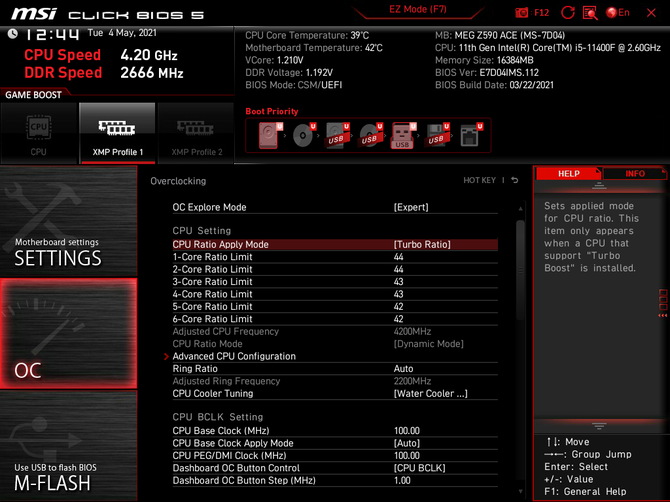The height and width of the screenshot is (502, 670).
Task: Open the BIOS search magnifier icon
Action: click(x=590, y=13)
